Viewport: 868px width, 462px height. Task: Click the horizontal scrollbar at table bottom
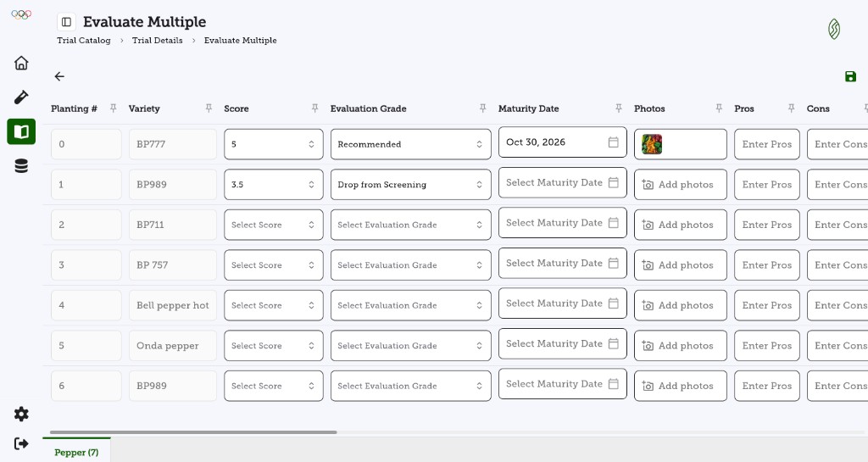coord(193,432)
